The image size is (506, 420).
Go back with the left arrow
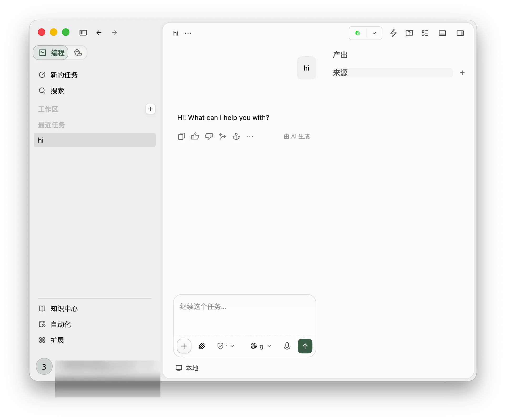point(99,33)
